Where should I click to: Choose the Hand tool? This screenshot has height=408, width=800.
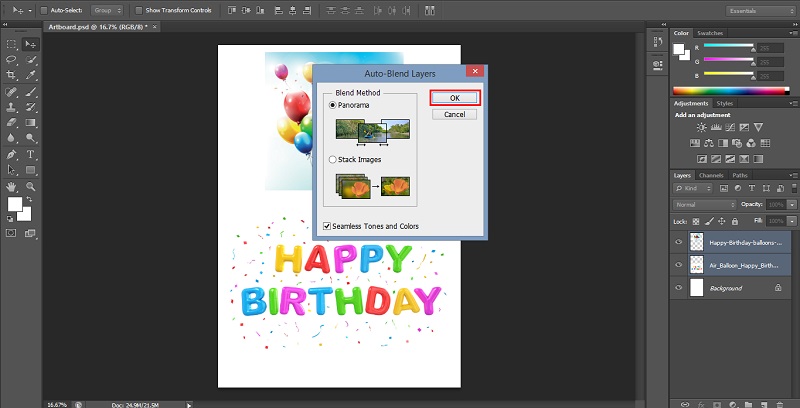pyautogui.click(x=11, y=187)
